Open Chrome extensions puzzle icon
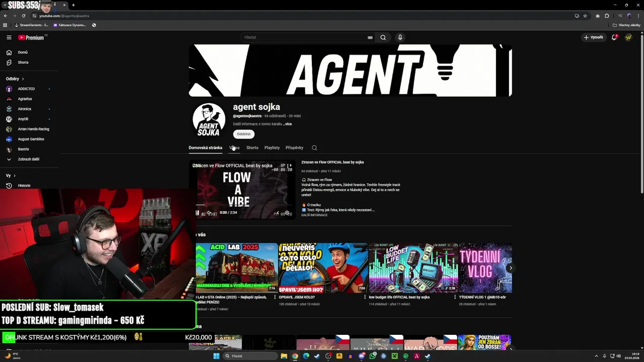The height and width of the screenshot is (362, 644). (x=607, y=16)
